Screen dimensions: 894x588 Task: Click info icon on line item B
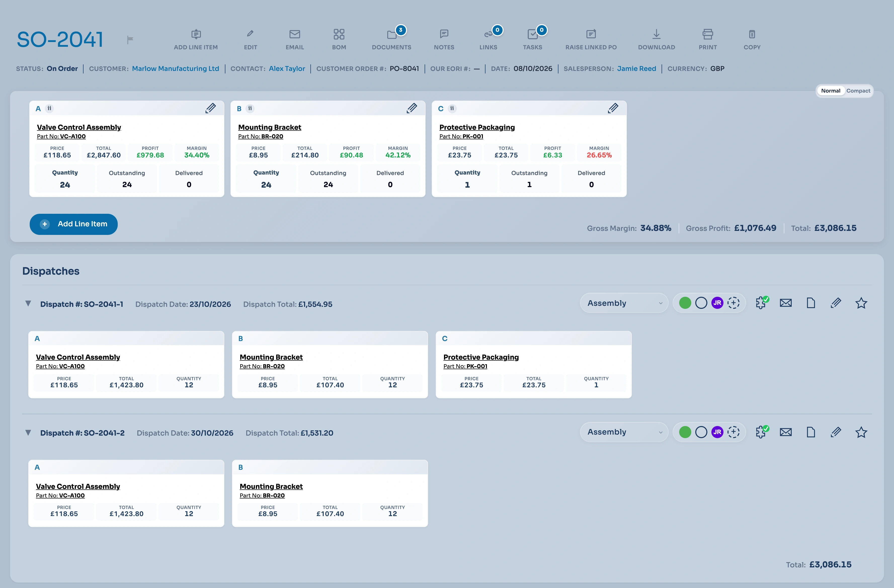click(x=250, y=108)
